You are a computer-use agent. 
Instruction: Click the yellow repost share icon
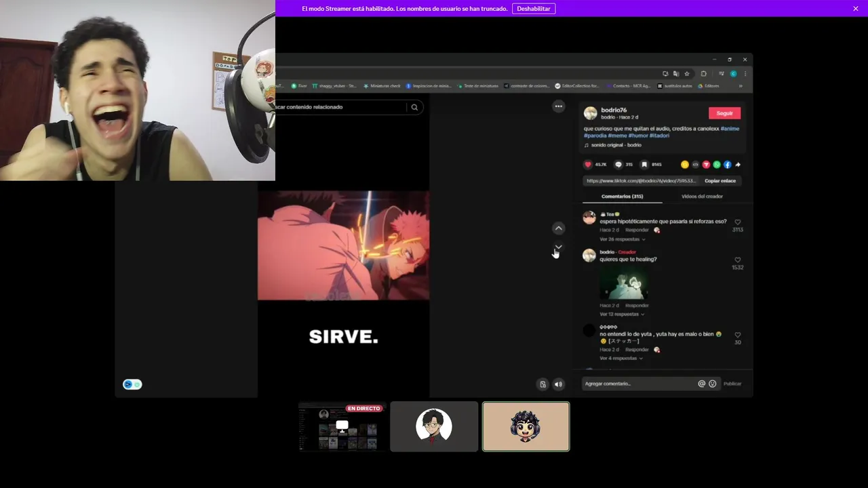pyautogui.click(x=685, y=165)
